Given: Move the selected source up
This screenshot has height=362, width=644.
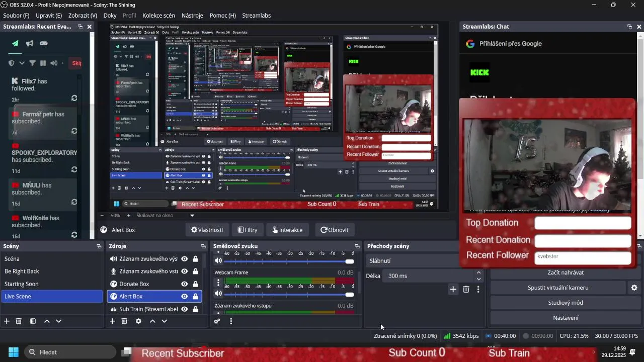Looking at the screenshot, I should coord(152,321).
